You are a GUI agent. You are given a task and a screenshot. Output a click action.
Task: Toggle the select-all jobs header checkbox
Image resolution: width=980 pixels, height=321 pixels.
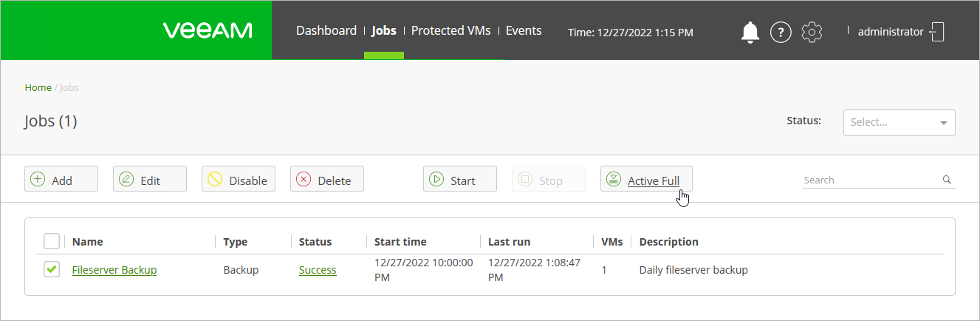click(x=52, y=241)
